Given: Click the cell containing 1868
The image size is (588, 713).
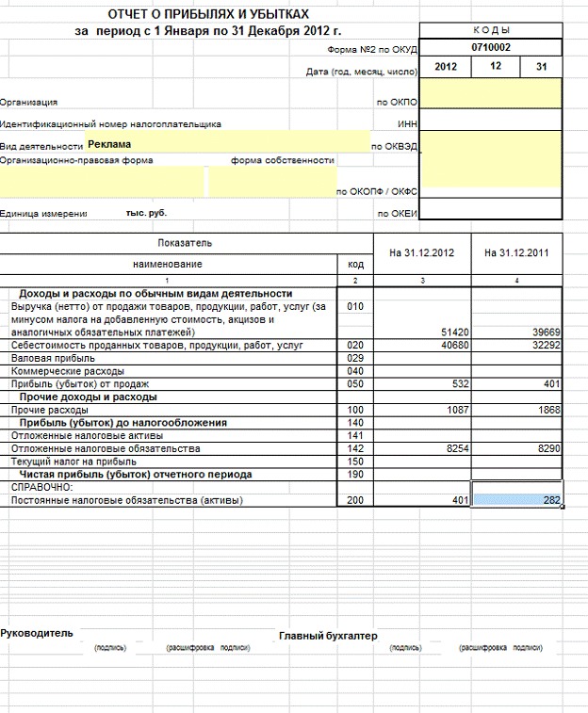Looking at the screenshot, I should pyautogui.click(x=517, y=410).
